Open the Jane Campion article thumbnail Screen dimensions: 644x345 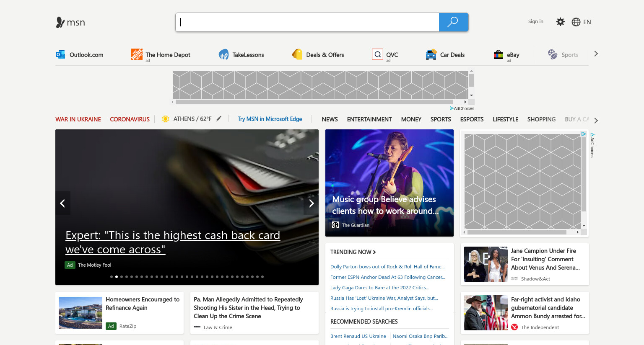[x=486, y=264]
